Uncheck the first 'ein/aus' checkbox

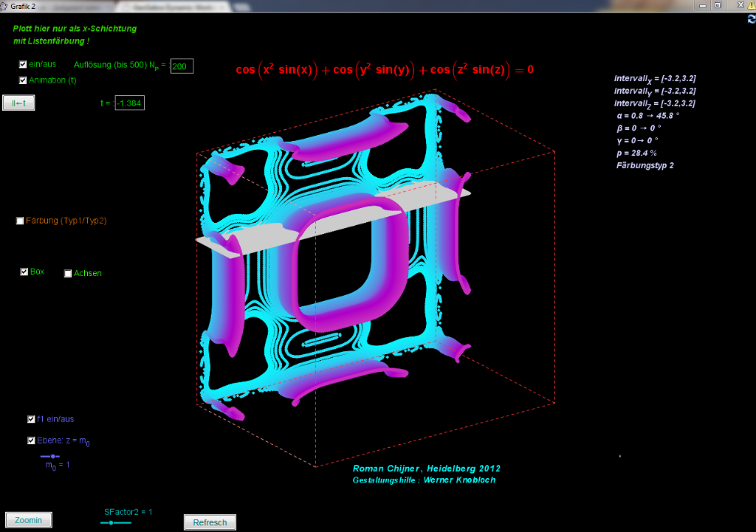(23, 65)
